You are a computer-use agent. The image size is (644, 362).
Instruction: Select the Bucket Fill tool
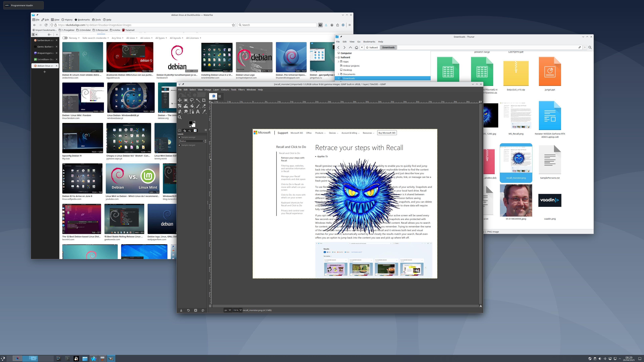(192, 106)
